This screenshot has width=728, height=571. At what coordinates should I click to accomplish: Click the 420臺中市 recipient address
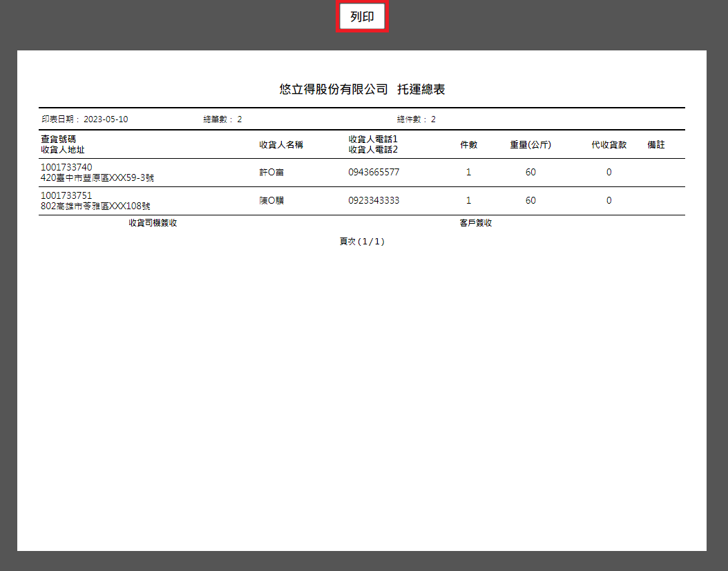pos(97,178)
